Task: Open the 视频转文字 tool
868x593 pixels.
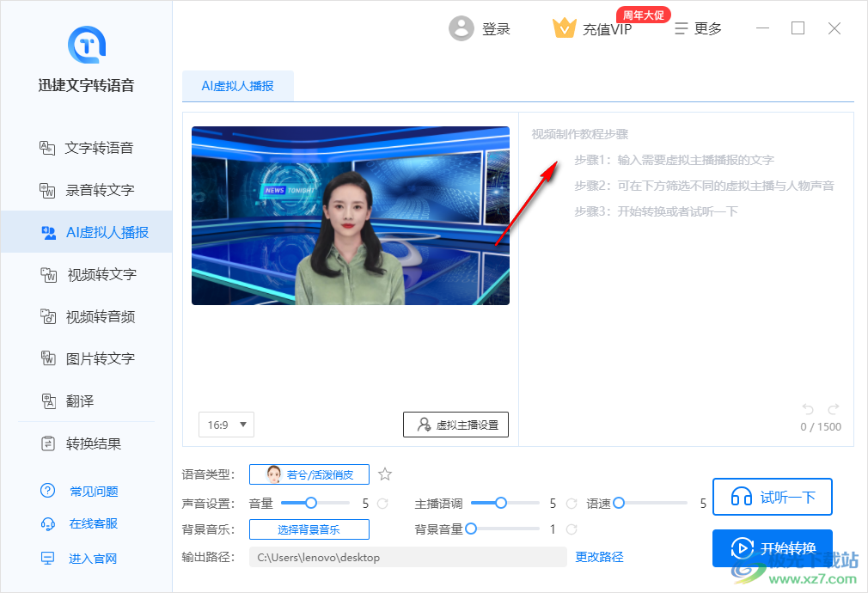Action: (x=86, y=274)
